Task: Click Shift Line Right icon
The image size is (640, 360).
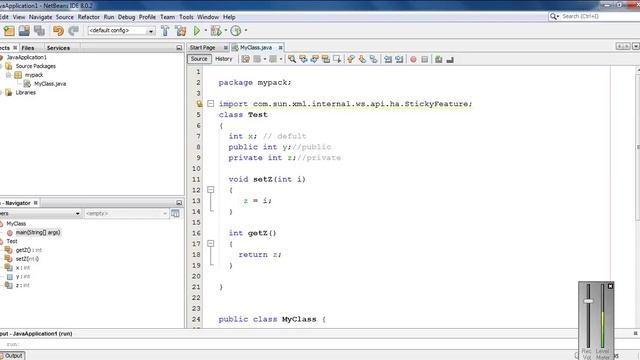Action: (x=399, y=59)
